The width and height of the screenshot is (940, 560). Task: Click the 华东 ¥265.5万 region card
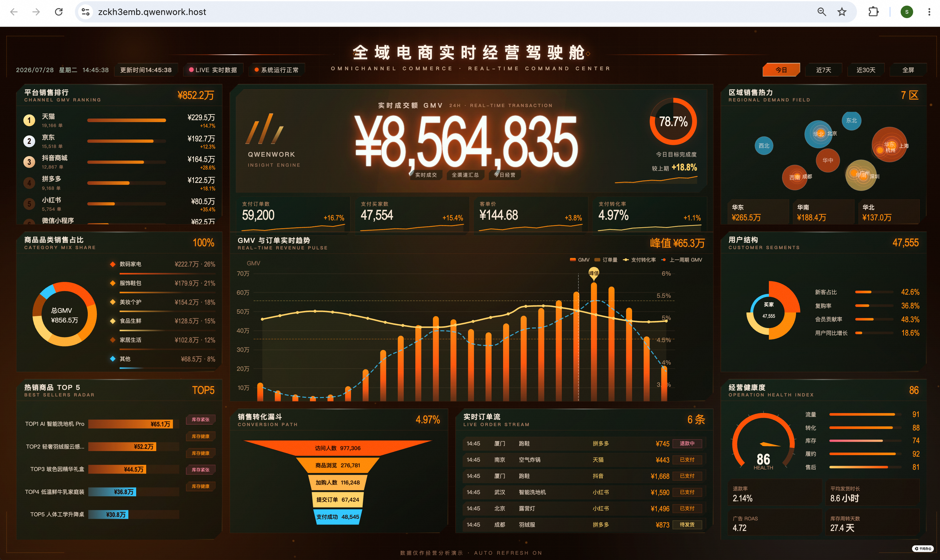pyautogui.click(x=758, y=213)
